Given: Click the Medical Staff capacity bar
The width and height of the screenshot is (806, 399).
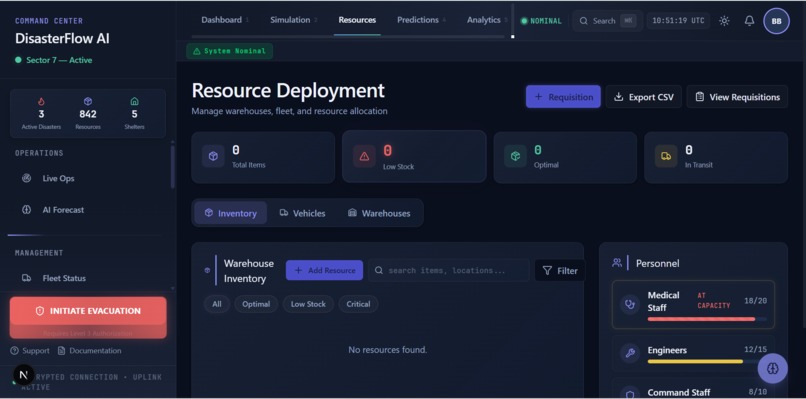Looking at the screenshot, I should click(x=707, y=319).
